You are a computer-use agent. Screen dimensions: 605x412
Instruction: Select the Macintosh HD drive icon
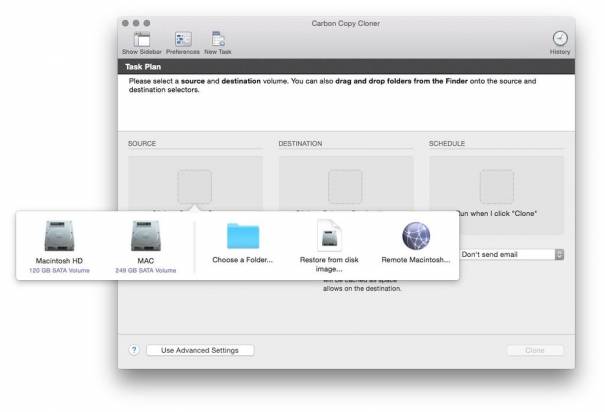pyautogui.click(x=59, y=236)
